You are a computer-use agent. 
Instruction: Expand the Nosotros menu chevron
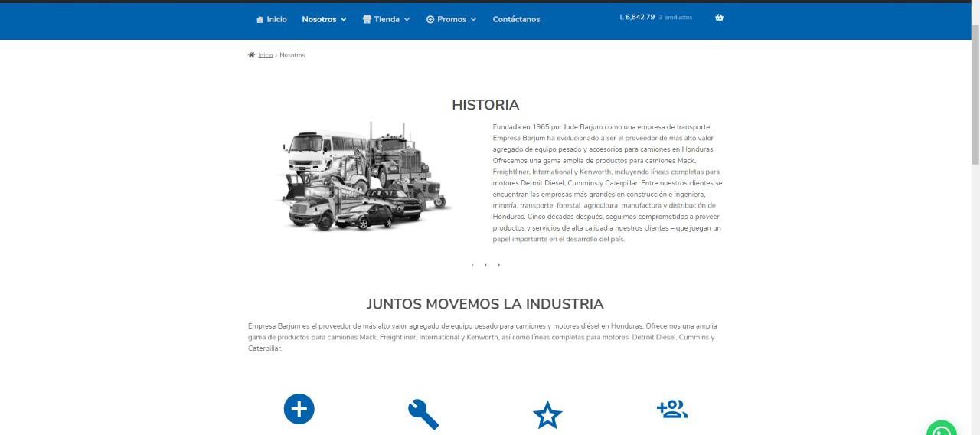(x=344, y=20)
